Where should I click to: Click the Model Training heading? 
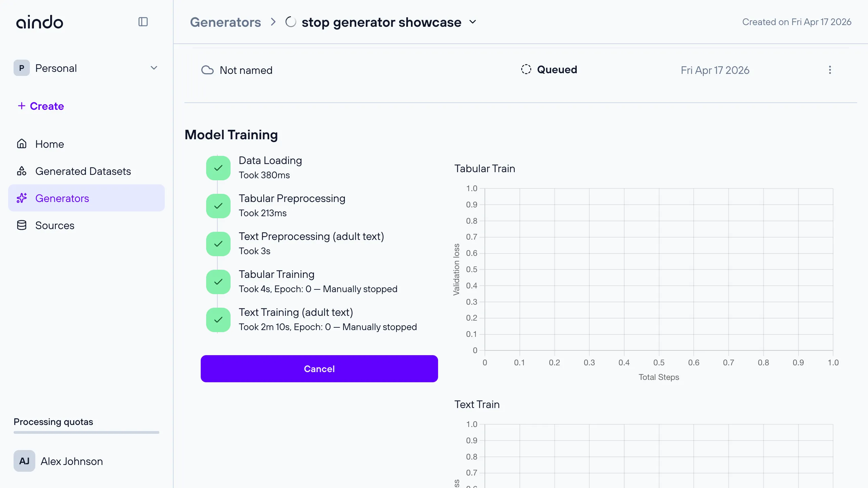(231, 135)
